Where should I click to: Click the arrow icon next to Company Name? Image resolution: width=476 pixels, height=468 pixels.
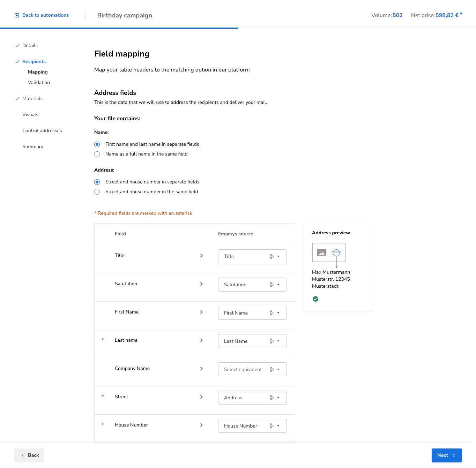[x=201, y=369]
